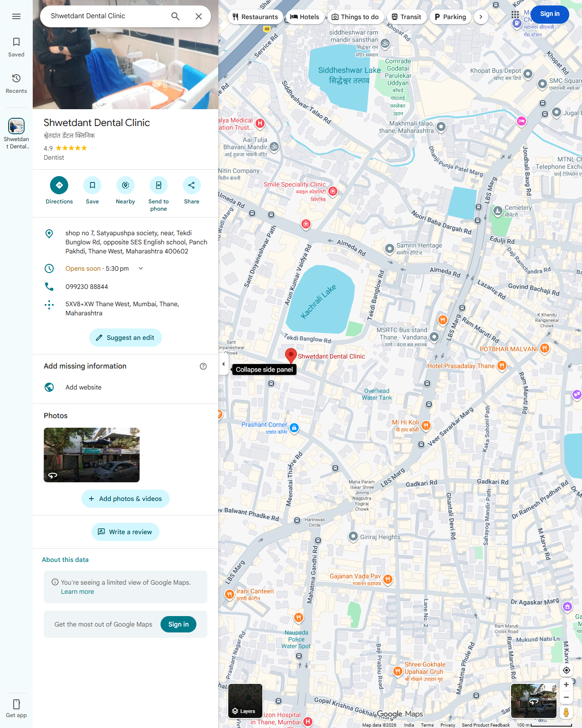The image size is (582, 728).
Task: Click the Directions button
Action: (59, 190)
